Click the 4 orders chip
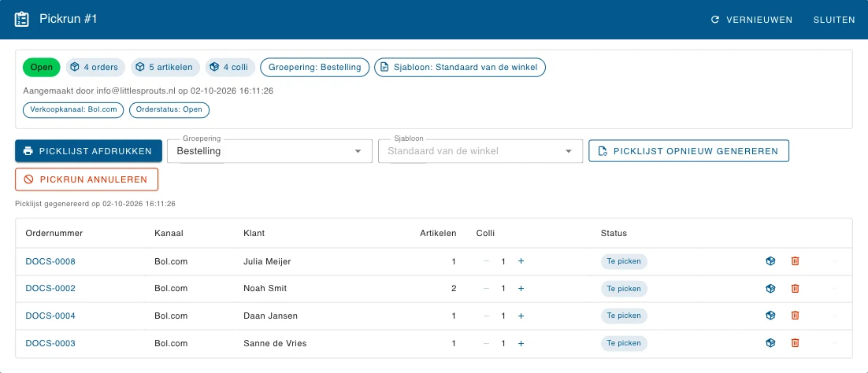The height and width of the screenshot is (373, 868). (x=96, y=68)
